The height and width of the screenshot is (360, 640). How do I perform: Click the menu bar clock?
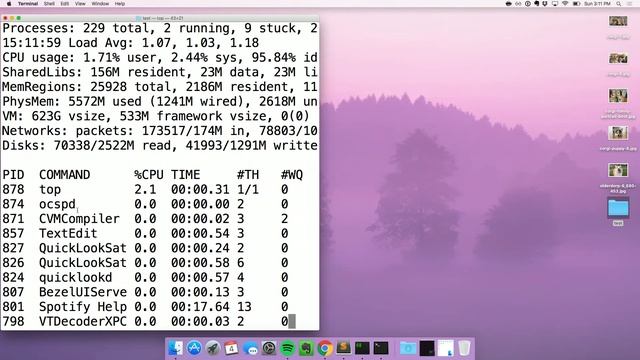tap(597, 4)
